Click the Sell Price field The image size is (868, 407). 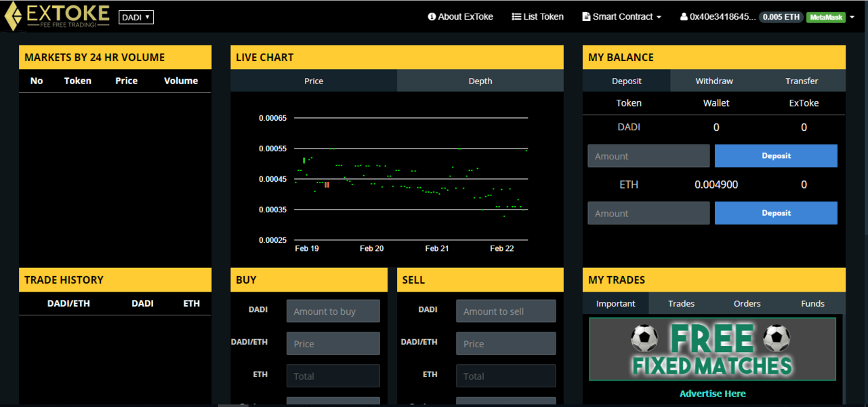tap(505, 343)
